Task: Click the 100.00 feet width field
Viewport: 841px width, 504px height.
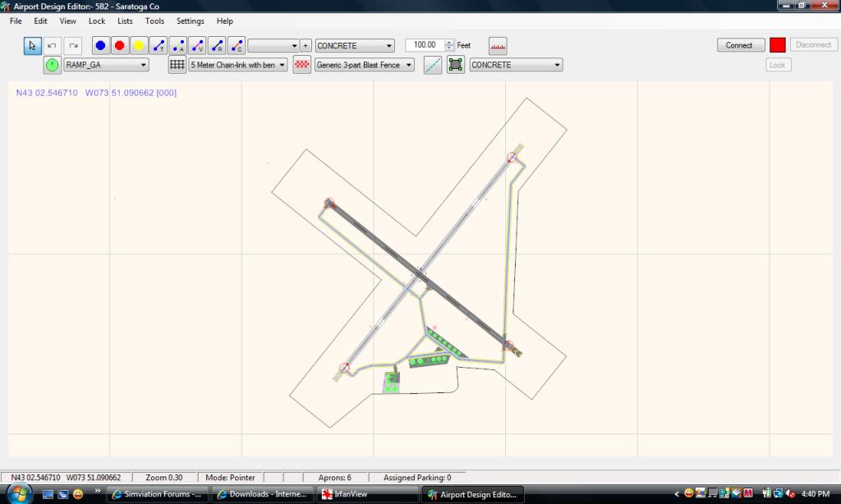Action: point(425,45)
